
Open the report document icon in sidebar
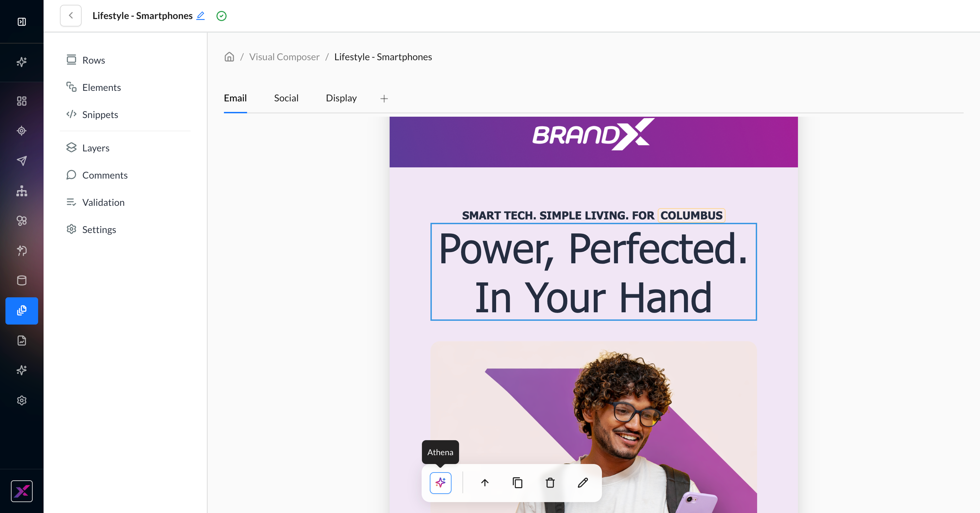click(22, 340)
